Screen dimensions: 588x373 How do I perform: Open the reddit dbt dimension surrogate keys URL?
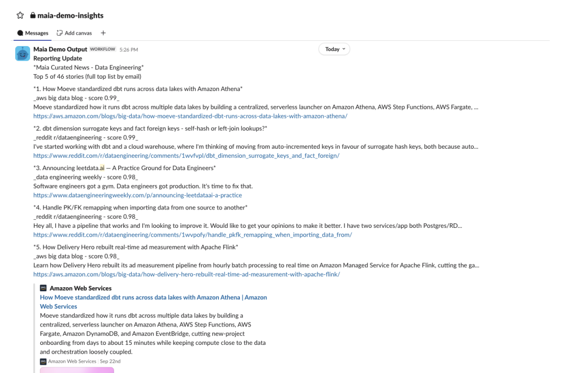tap(186, 155)
